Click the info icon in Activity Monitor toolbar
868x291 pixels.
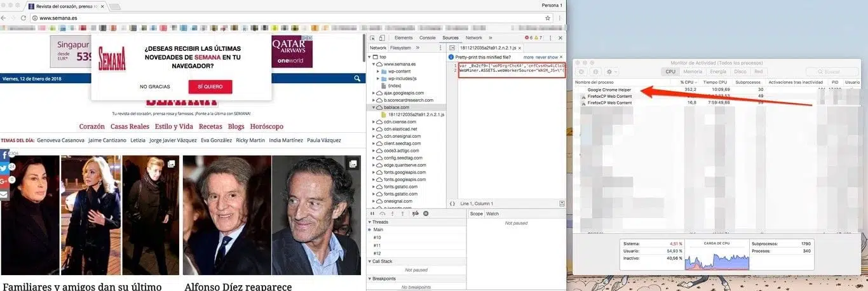(x=596, y=72)
